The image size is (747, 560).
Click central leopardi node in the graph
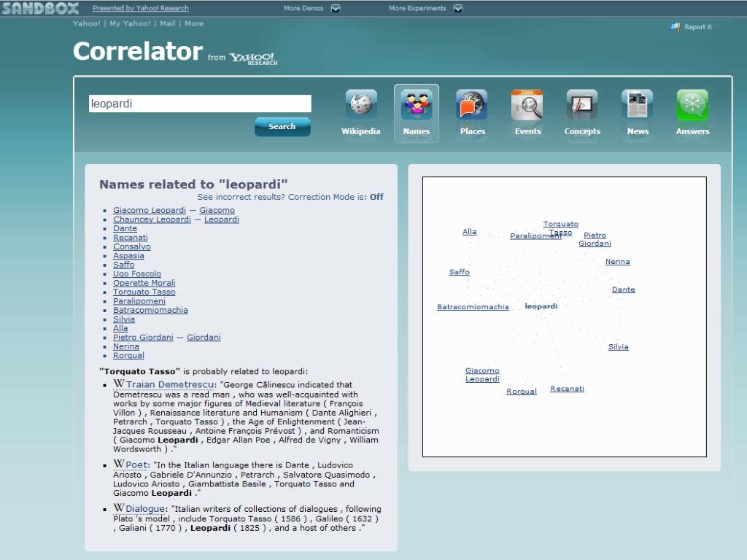click(541, 306)
